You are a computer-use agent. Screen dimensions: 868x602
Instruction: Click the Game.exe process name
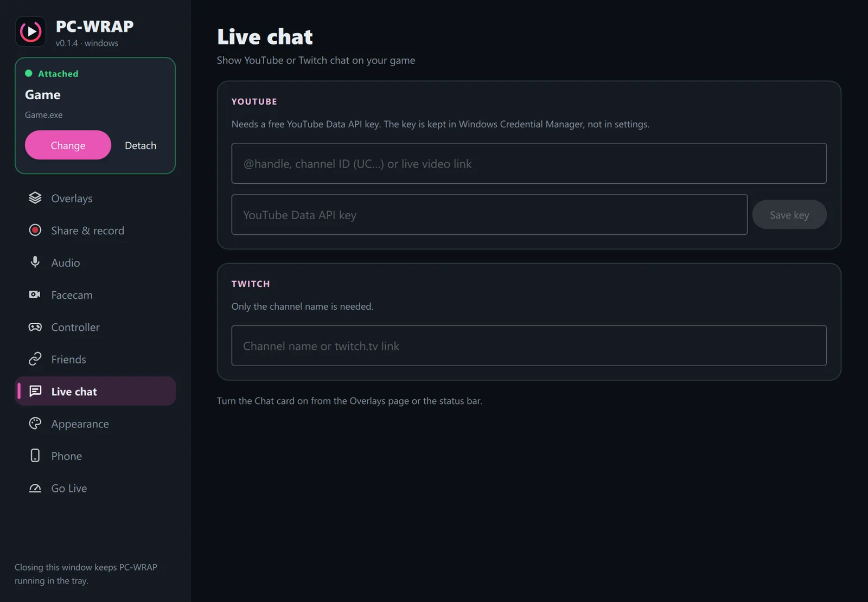[43, 115]
